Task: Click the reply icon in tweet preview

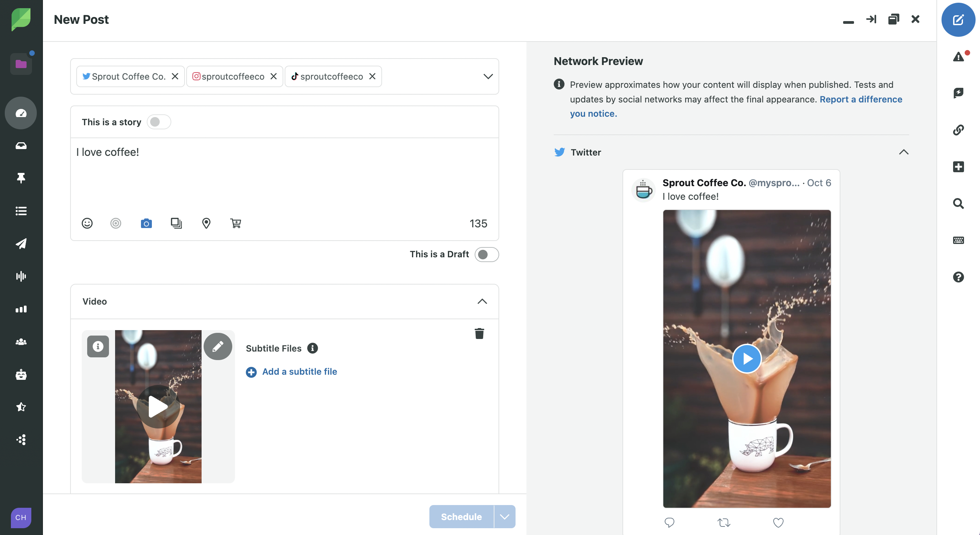Action: pos(669,522)
